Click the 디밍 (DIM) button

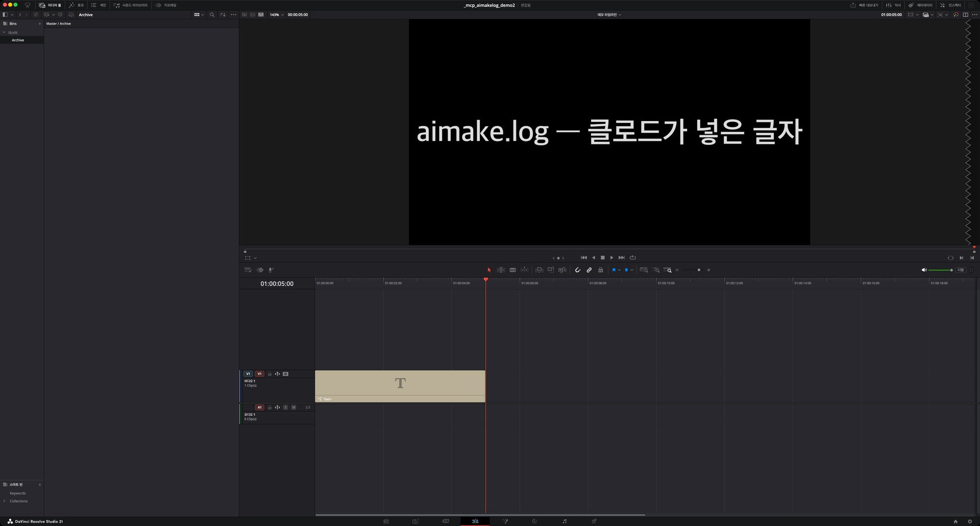coord(961,270)
